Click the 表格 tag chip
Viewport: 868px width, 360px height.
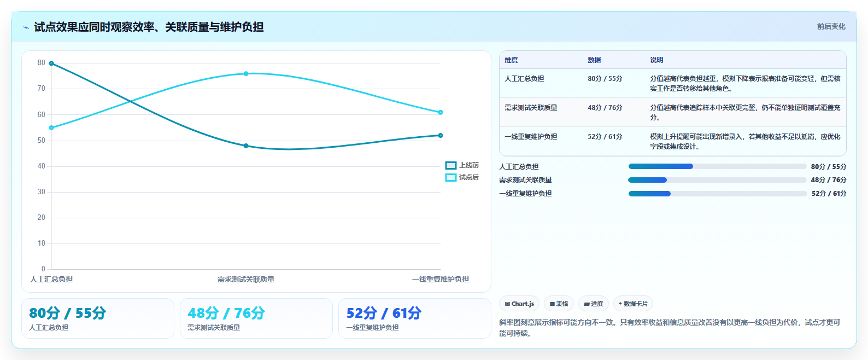(x=559, y=304)
